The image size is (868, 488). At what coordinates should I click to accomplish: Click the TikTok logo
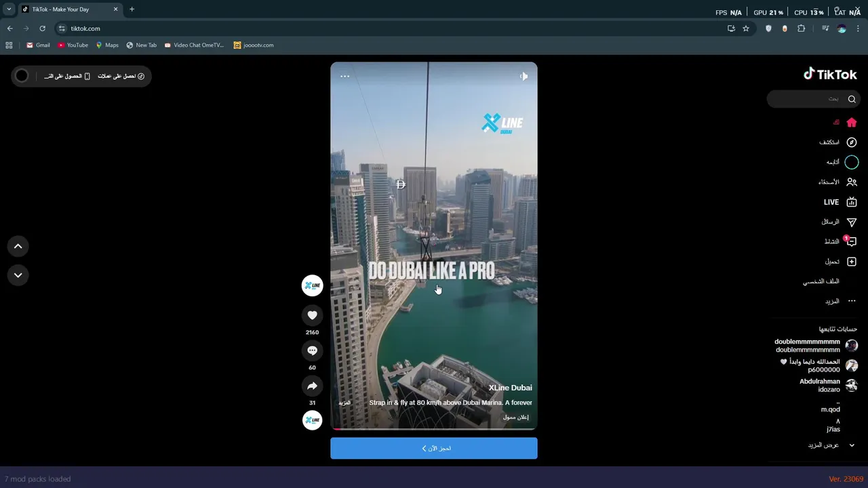click(x=830, y=74)
